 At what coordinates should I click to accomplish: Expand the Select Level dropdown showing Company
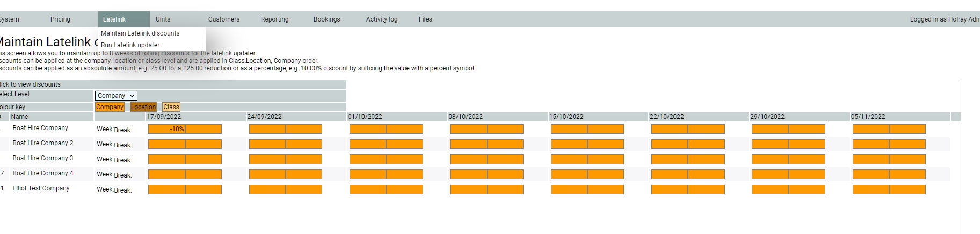116,96
